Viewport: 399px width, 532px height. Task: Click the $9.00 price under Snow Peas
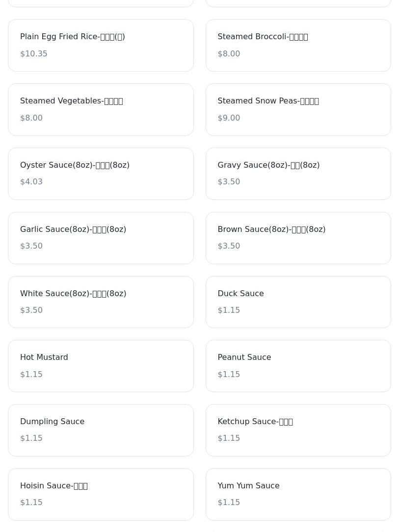tap(229, 118)
